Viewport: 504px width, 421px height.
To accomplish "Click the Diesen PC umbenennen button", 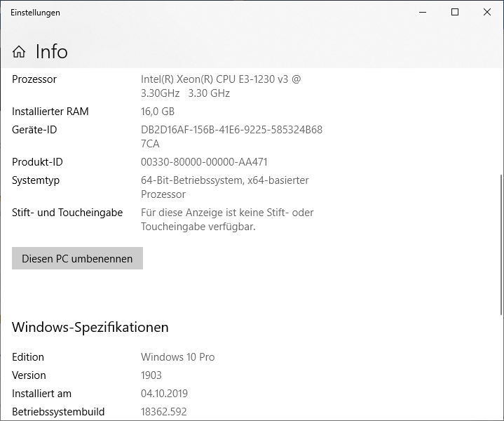I will tap(77, 258).
